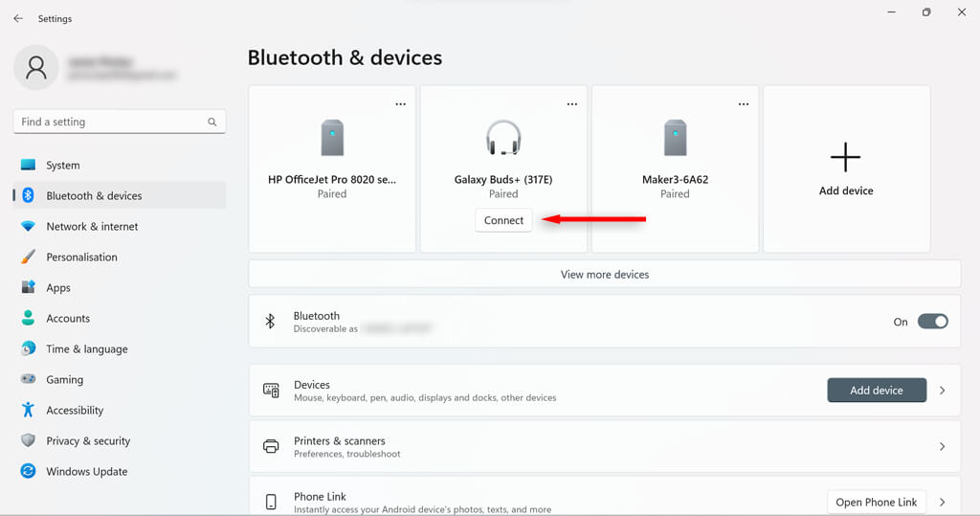
Task: Turn off the Bluetooth toggle
Action: click(932, 322)
